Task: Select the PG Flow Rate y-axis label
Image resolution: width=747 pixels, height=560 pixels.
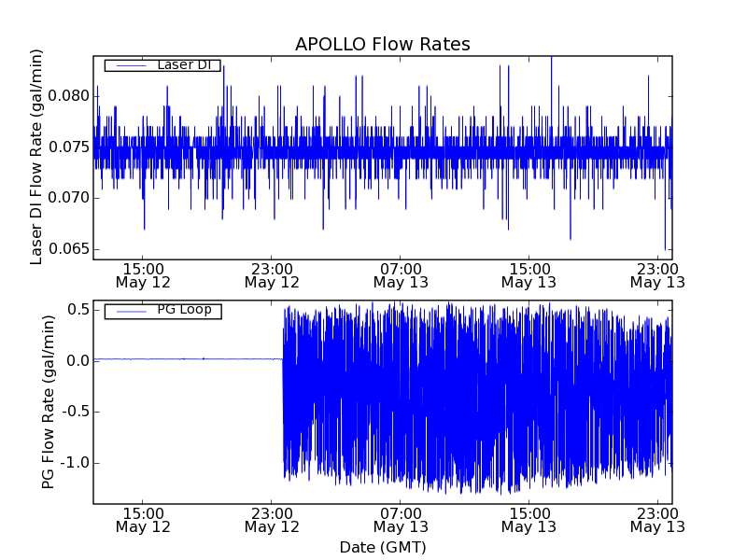Action: (x=48, y=401)
